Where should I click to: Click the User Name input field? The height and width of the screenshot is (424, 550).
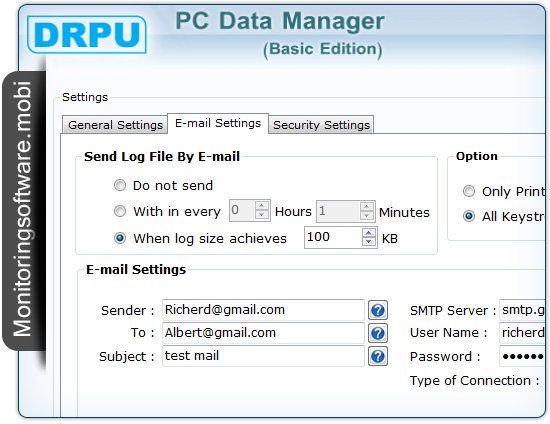click(x=523, y=333)
